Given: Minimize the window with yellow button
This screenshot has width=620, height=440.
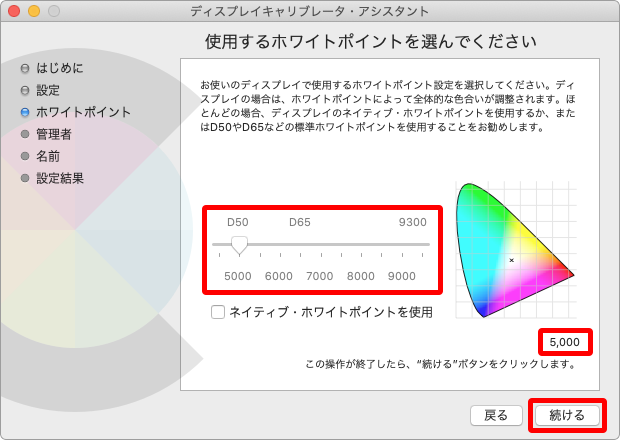Looking at the screenshot, I should (x=34, y=11).
